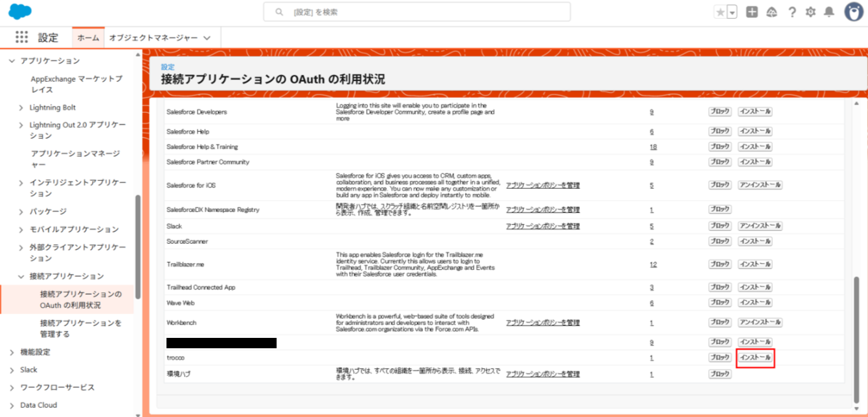Click アプリケーションポリシーを管理 for 環境ハブ

[543, 375]
